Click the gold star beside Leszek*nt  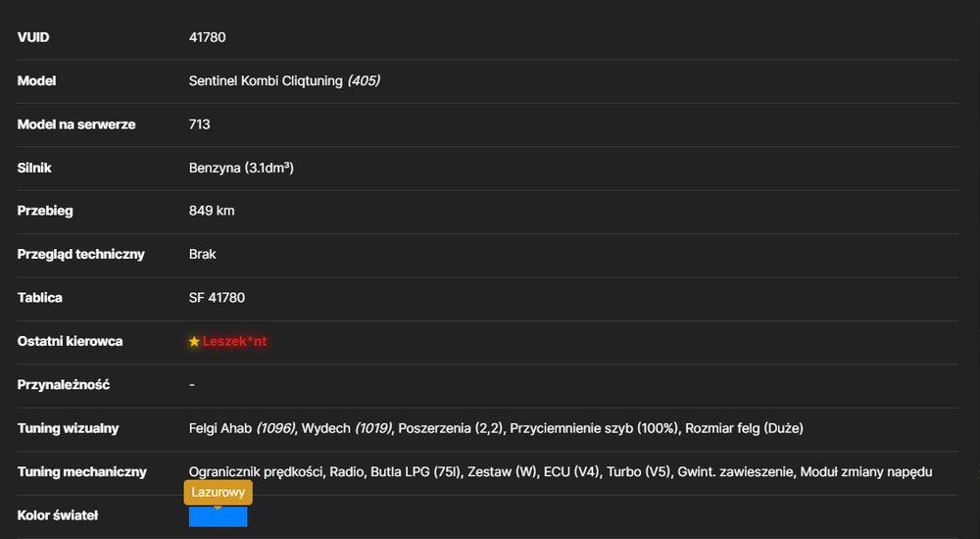tap(194, 341)
